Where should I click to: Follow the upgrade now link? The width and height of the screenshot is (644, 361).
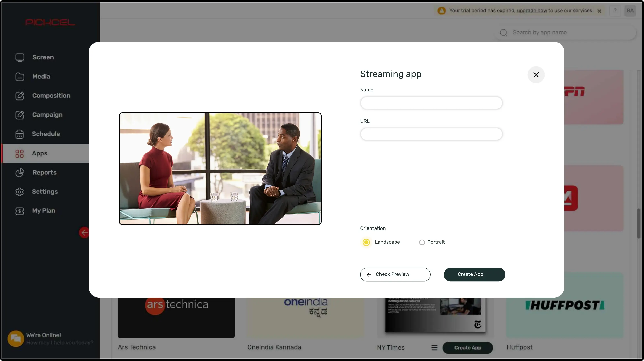click(531, 11)
